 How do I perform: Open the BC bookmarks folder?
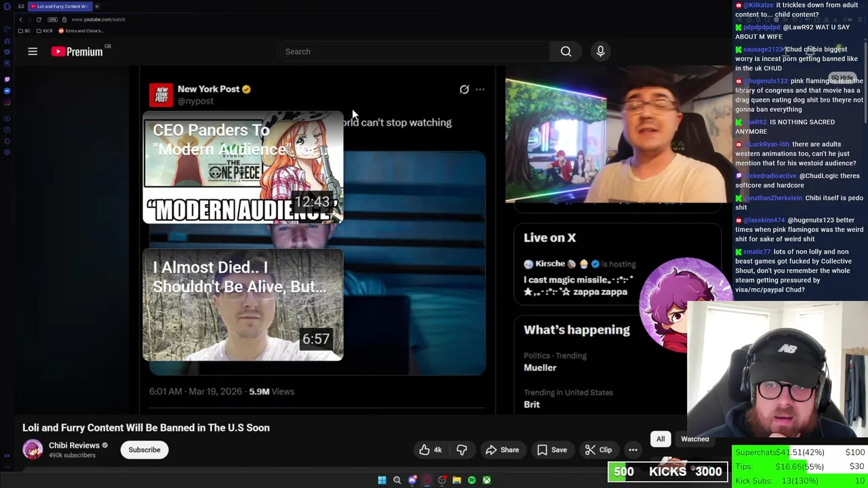(24, 31)
